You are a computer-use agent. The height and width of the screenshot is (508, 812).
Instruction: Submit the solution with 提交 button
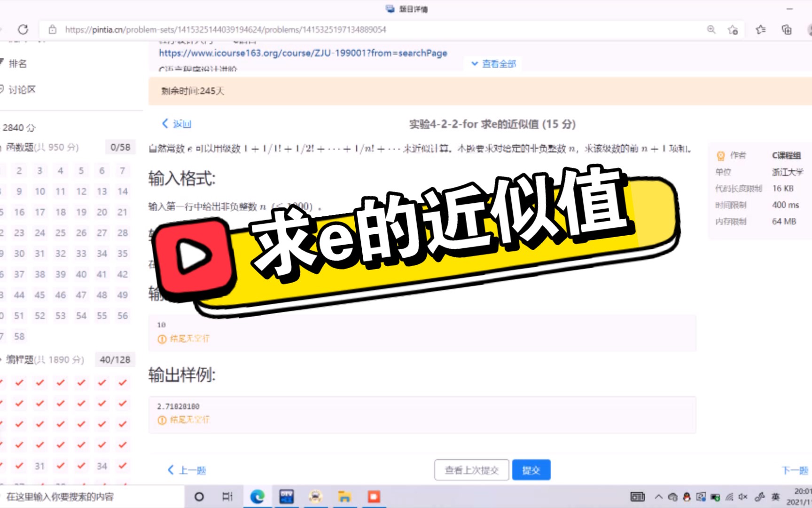point(531,469)
